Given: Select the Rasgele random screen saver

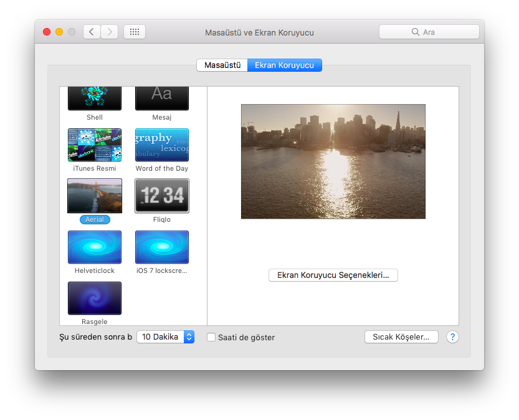Looking at the screenshot, I should point(95,298).
